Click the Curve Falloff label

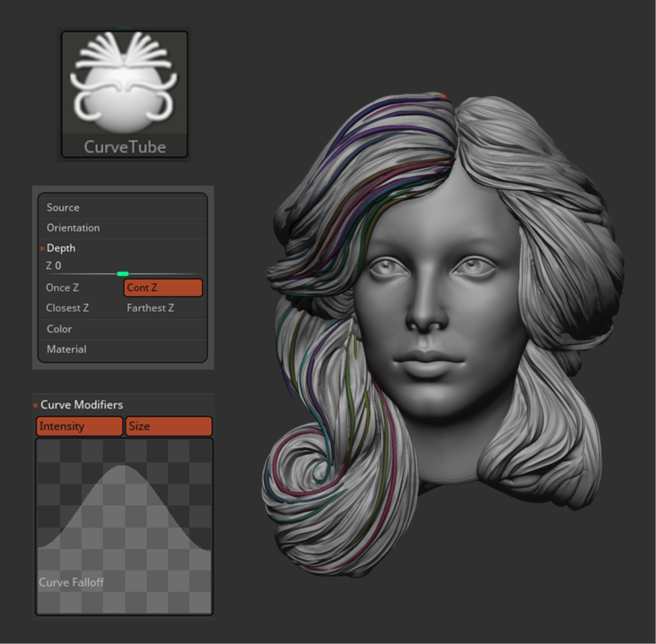coord(71,582)
